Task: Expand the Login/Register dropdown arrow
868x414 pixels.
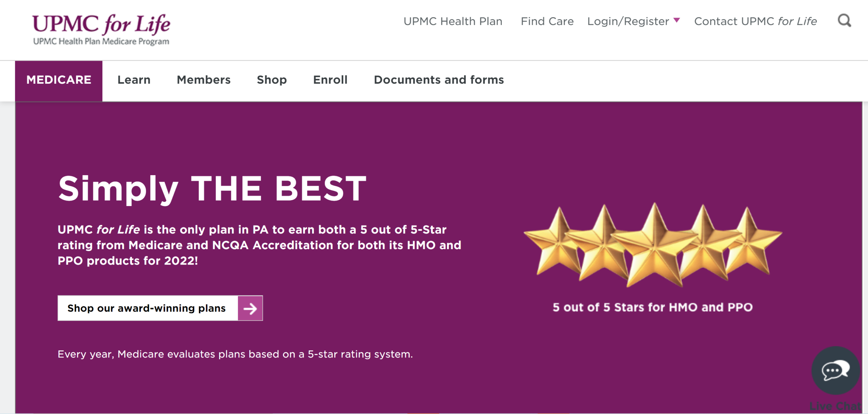Action: point(677,20)
